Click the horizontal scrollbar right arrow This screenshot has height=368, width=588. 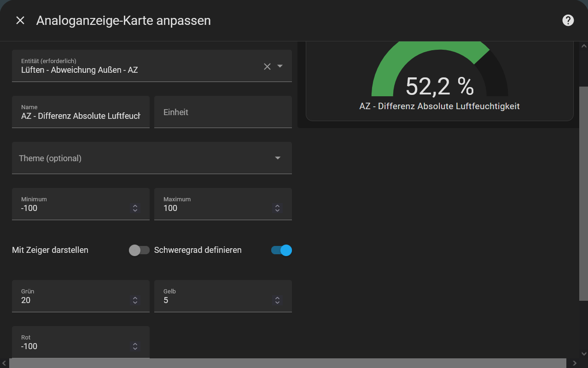tap(574, 363)
